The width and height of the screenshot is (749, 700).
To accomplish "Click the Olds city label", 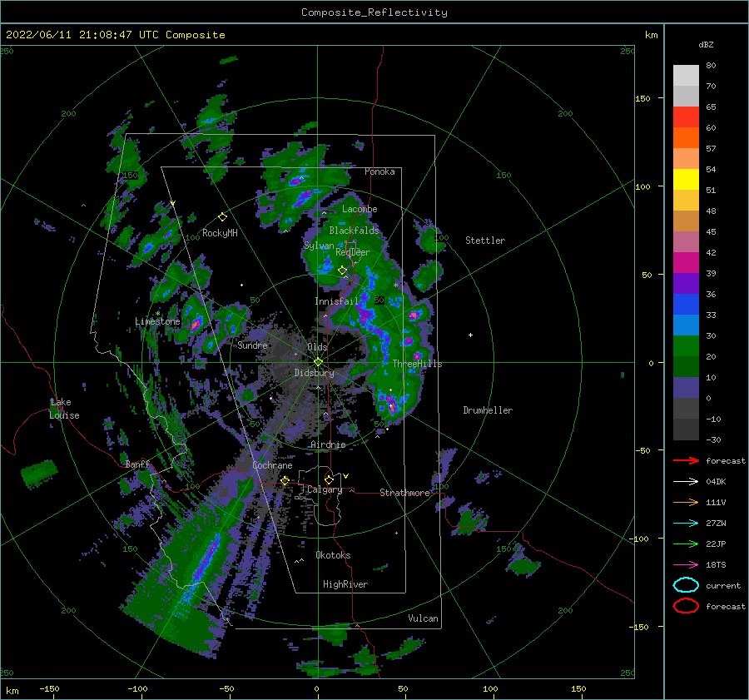I will pos(317,347).
